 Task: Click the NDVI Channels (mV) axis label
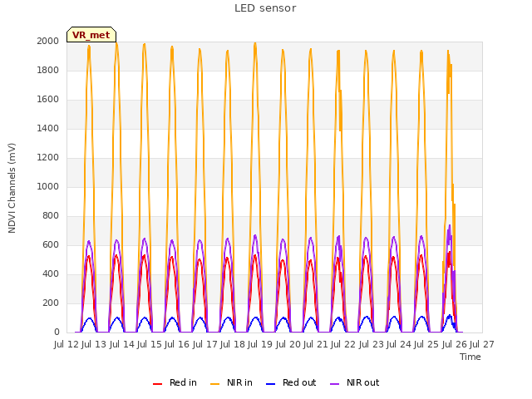coord(12,188)
